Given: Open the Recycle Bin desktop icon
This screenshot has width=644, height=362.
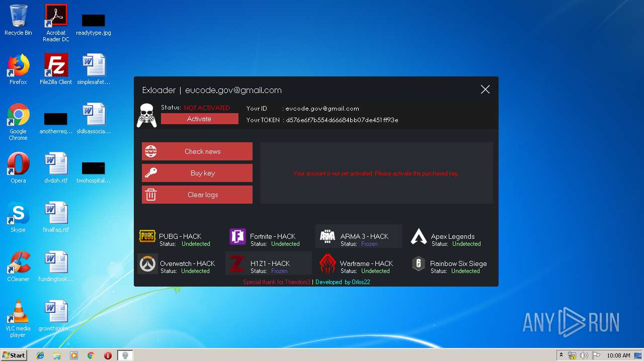Looking at the screenshot, I should point(18,20).
